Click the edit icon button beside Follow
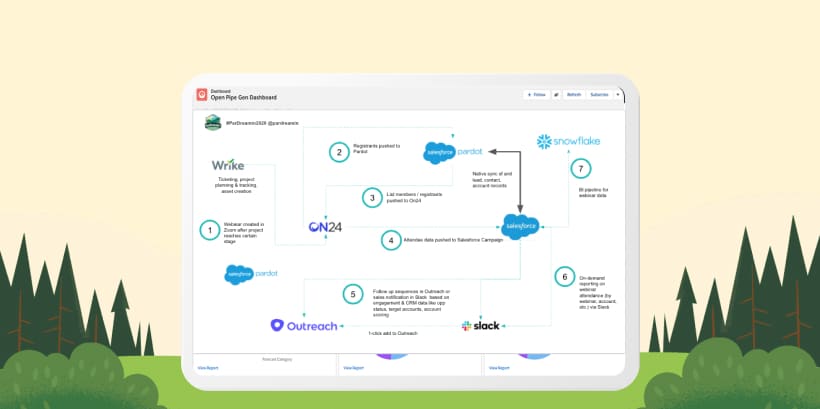 click(x=556, y=94)
